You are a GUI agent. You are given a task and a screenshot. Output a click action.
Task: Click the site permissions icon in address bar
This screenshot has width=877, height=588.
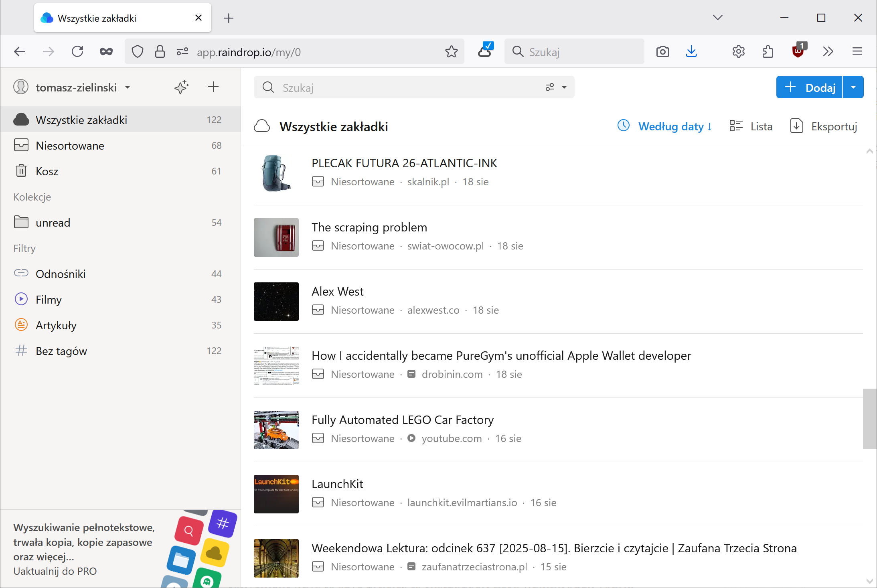(x=182, y=51)
